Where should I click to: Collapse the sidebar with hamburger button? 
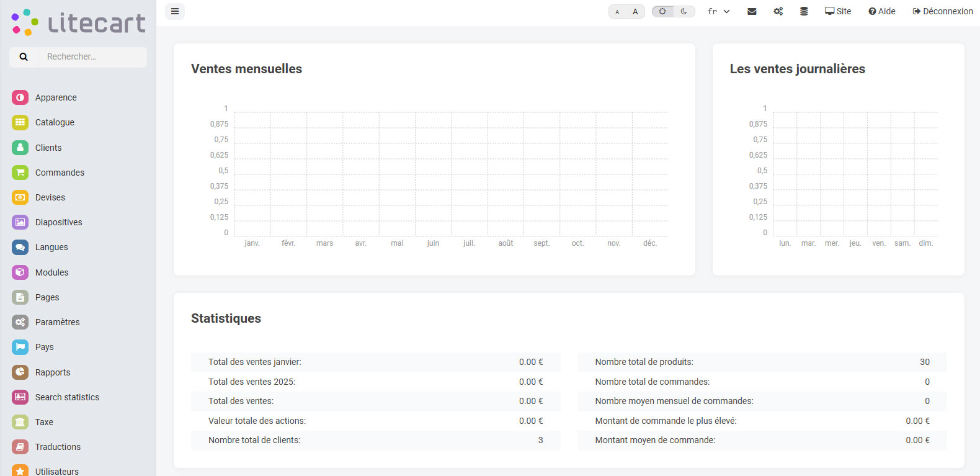click(x=175, y=11)
